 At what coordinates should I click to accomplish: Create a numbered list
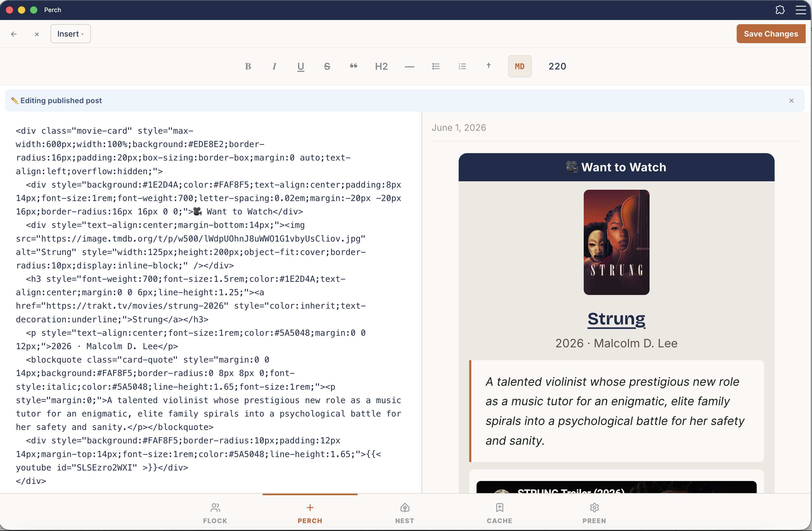462,66
